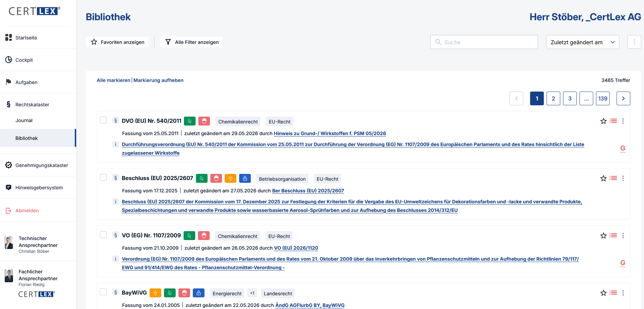Open three-dot menu for VO (EG) Nr. 1107/2009
This screenshot has height=309, width=644.
coord(623,236)
